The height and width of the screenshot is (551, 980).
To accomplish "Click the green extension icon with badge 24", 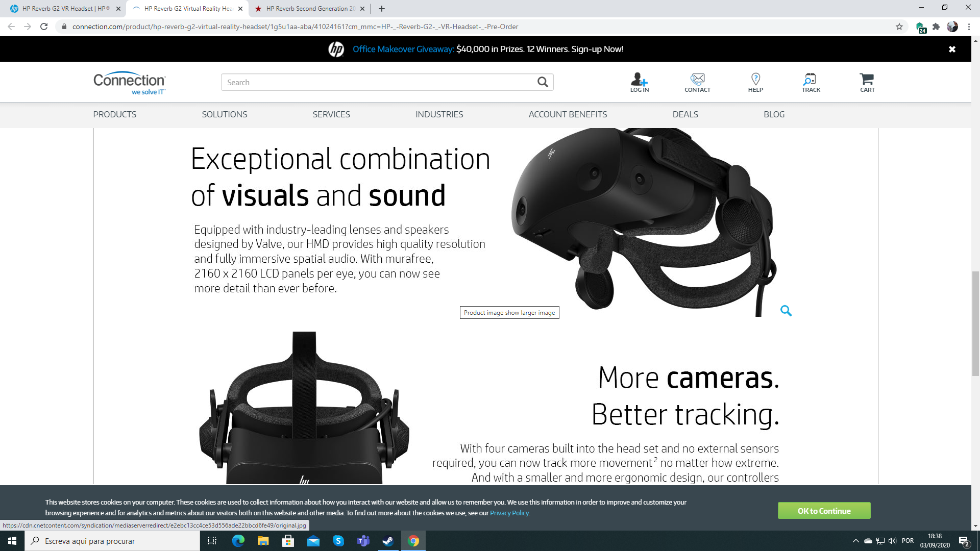I will tap(921, 27).
